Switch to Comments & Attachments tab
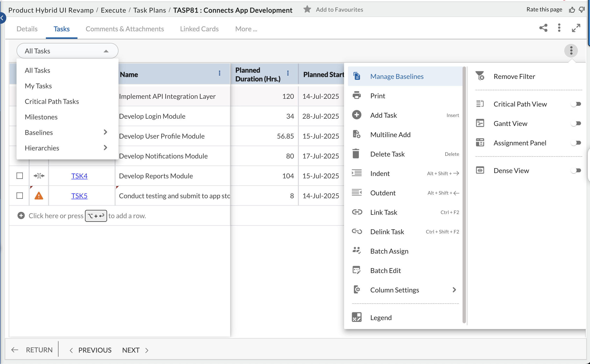 pyautogui.click(x=125, y=29)
